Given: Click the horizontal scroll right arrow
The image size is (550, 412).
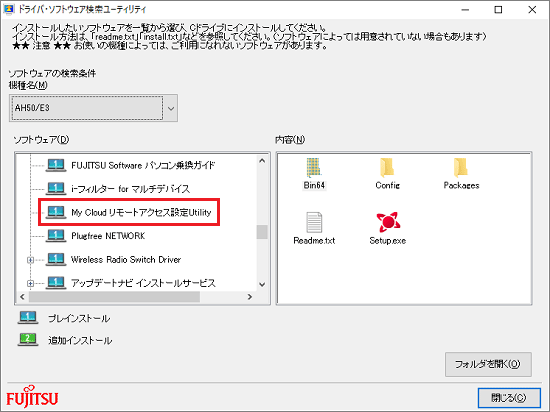Looking at the screenshot, I should [x=250, y=297].
